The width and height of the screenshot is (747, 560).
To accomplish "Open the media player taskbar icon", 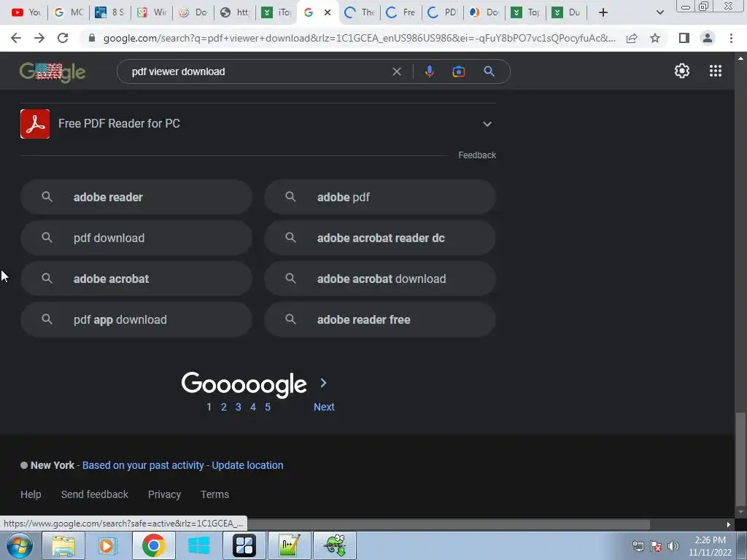I will 107,545.
